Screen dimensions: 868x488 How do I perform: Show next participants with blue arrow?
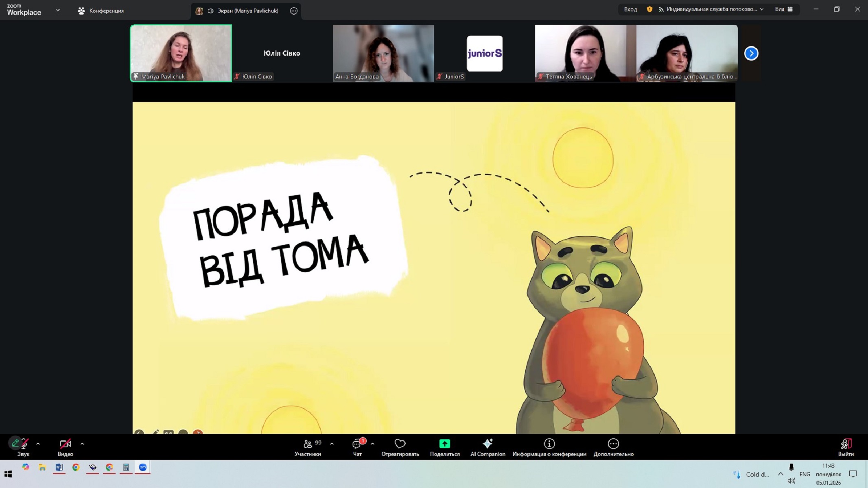[x=751, y=53]
